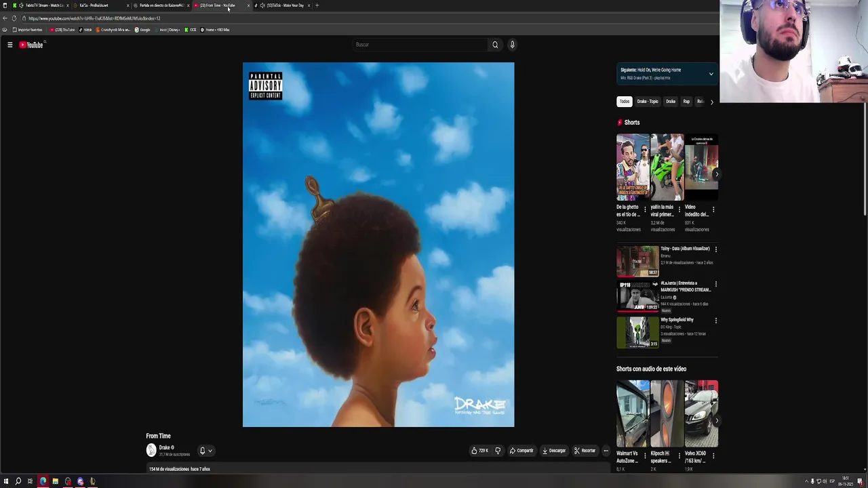Viewport: 868px width, 488px height.
Task: Open Klipsch speakers short
Action: [x=667, y=413]
